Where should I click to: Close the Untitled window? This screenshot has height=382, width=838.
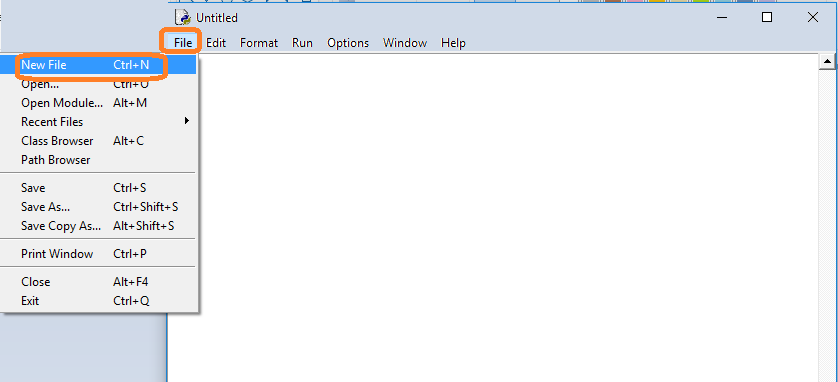[813, 18]
